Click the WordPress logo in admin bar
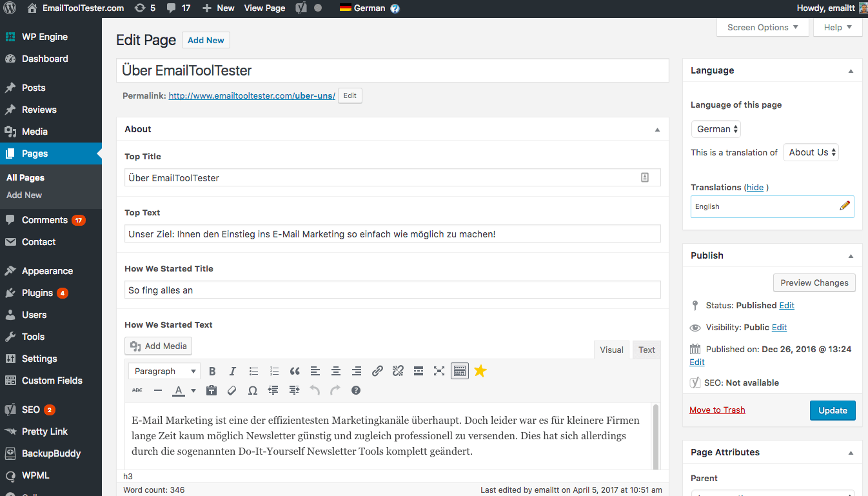Screen dimensions: 868x496 tap(10, 8)
